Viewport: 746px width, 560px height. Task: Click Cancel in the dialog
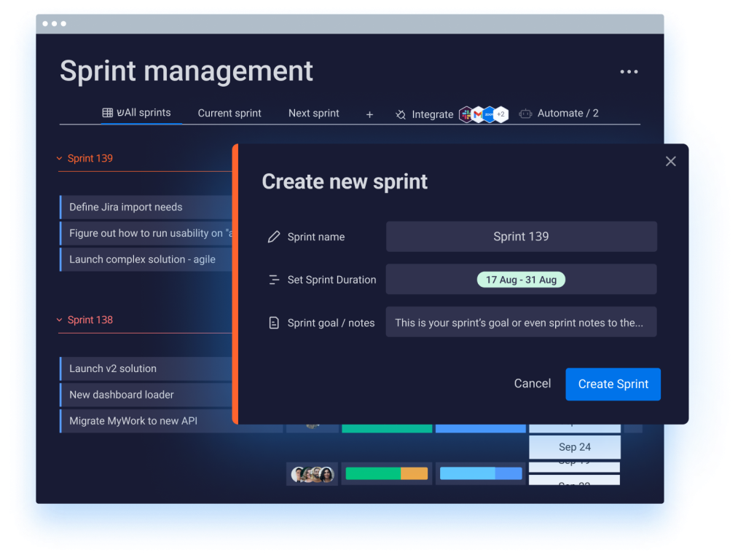[532, 384]
